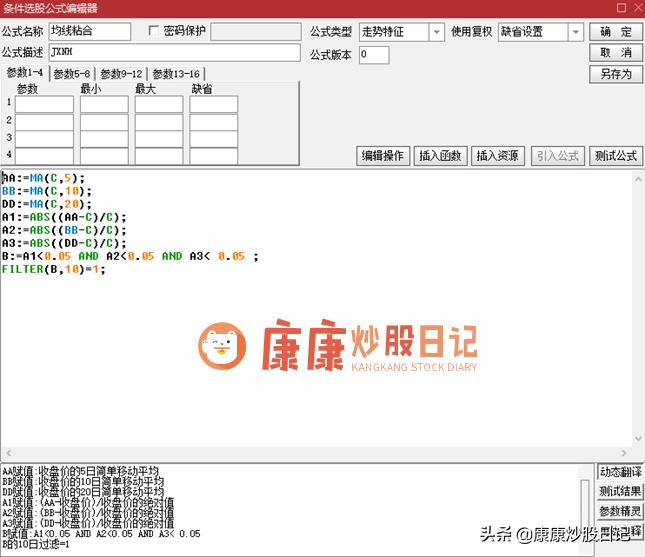Click the code line FILTER(B,10)=1;
This screenshot has width=645, height=557.
[x=53, y=269]
